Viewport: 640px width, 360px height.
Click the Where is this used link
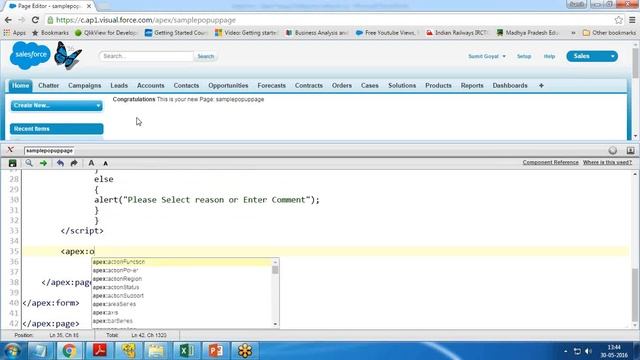[607, 162]
